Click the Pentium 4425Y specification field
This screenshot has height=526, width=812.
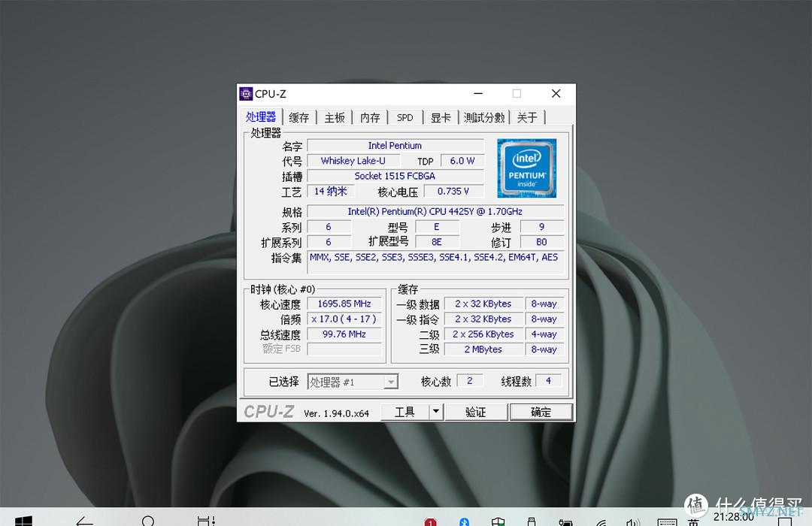tap(435, 211)
